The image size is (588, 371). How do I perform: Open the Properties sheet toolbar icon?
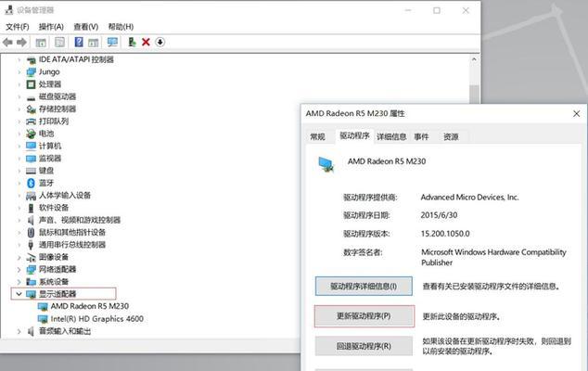pos(59,42)
